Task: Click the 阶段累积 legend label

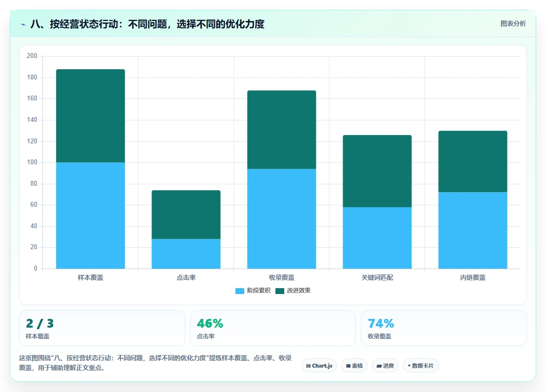Action: coord(259,291)
